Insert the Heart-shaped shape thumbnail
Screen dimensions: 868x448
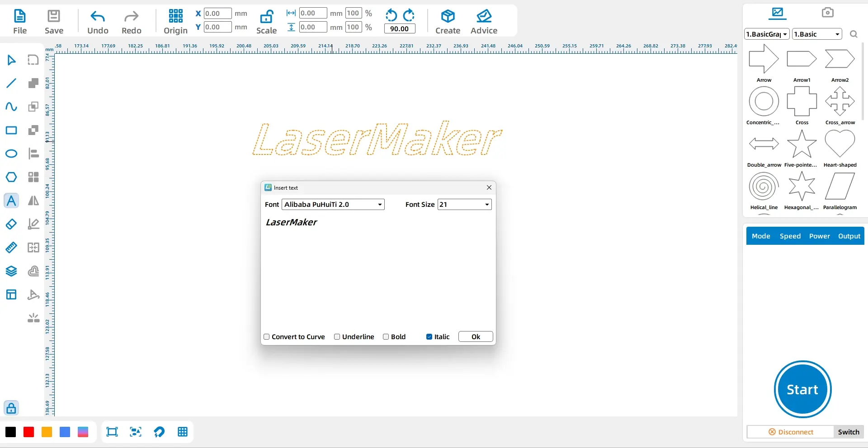click(840, 144)
